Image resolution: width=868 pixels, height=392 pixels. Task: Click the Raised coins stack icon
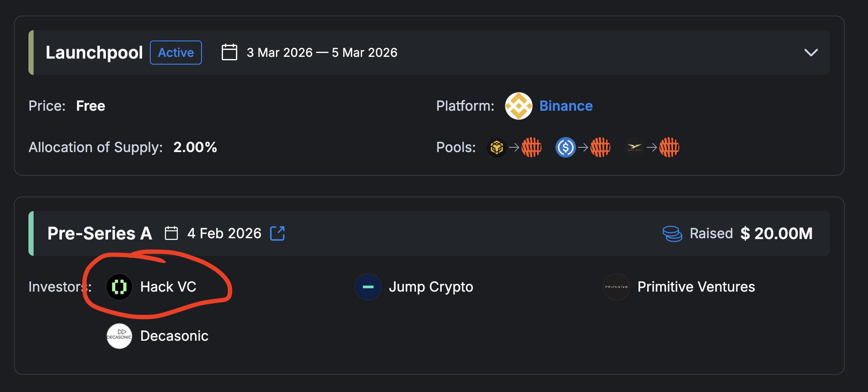pos(672,233)
